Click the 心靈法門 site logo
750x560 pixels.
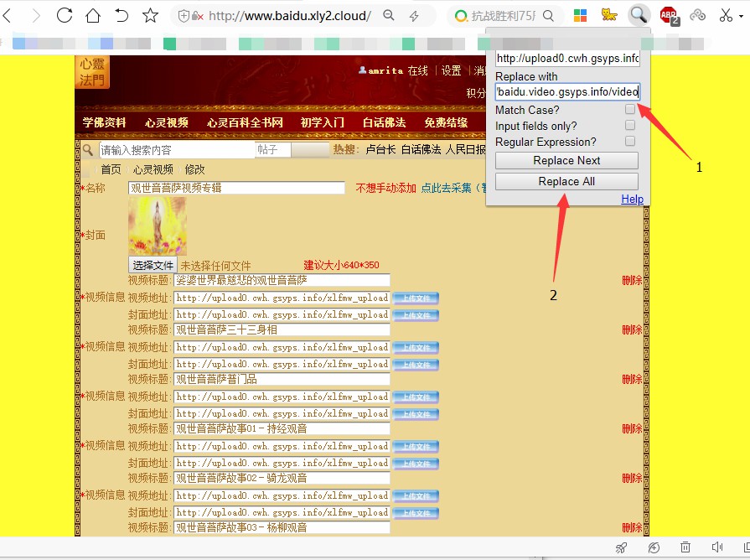point(92,72)
